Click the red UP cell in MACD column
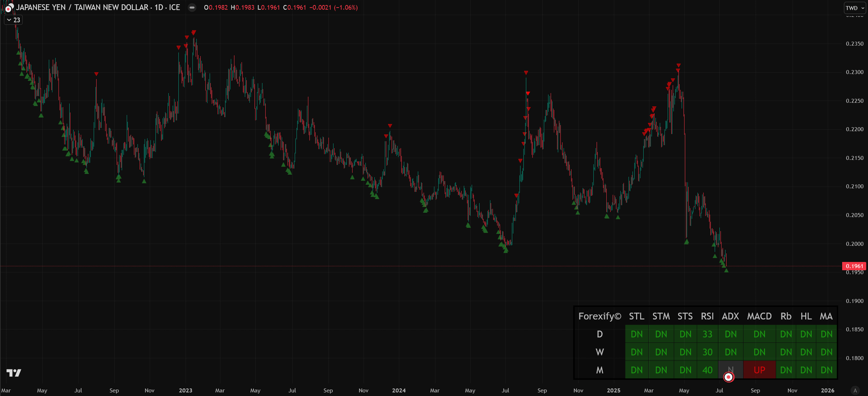This screenshot has height=396, width=868. point(759,370)
